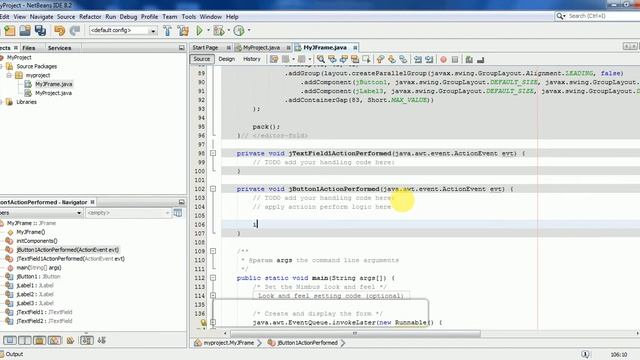Viewport: 640px width, 360px height.
Task: Switch to the Services panel tab
Action: 59,48
